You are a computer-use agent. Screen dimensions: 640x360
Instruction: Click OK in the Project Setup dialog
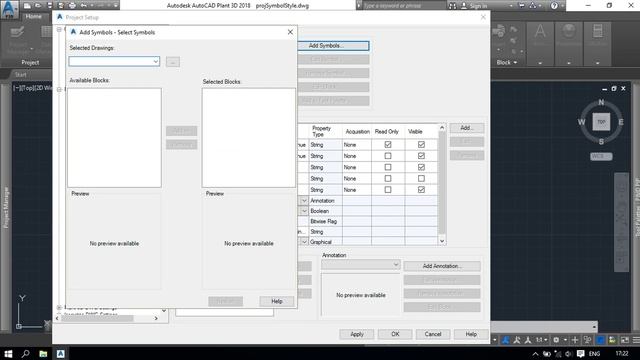point(395,334)
